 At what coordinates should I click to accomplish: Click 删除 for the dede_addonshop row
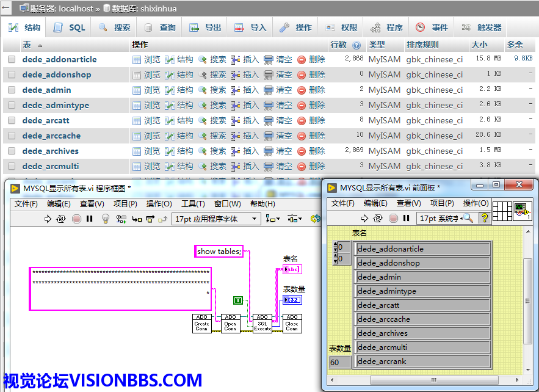click(x=311, y=74)
